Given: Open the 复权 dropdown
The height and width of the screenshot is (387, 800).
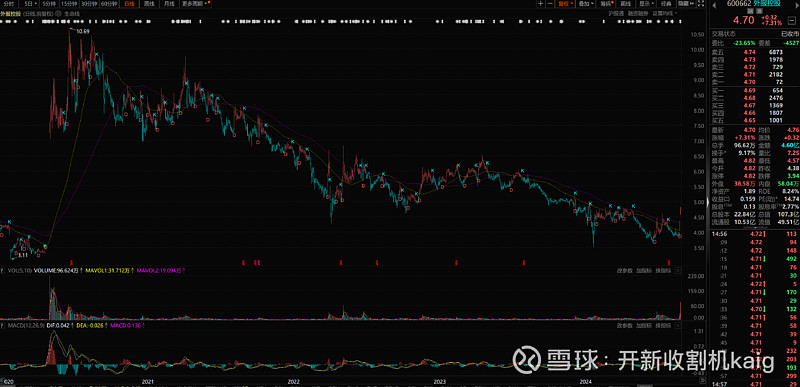Looking at the screenshot, I should point(565,4).
